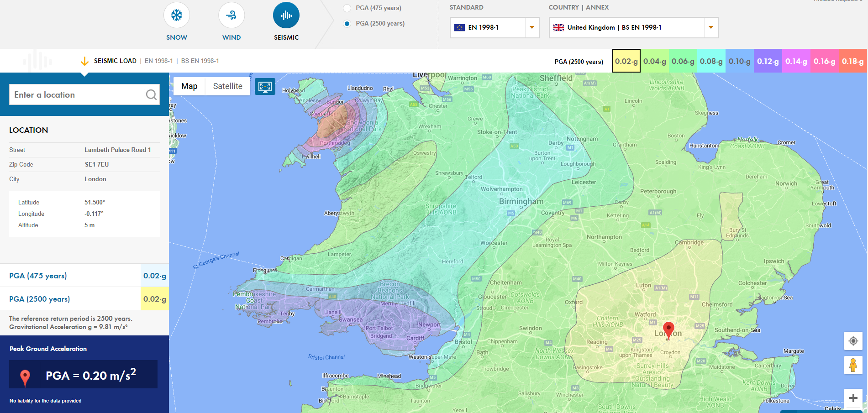Click the Oxford map label
868x413 pixels.
click(x=573, y=302)
